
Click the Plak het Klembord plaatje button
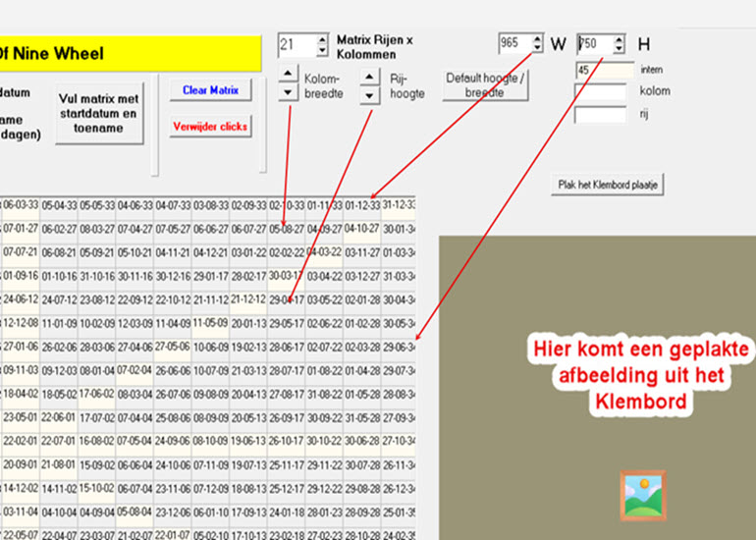[606, 185]
